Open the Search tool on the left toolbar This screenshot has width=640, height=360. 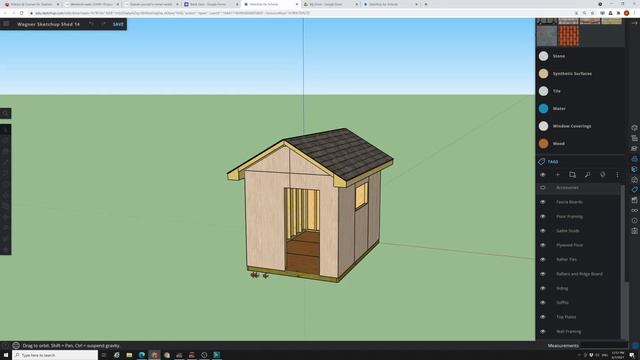pos(5,113)
